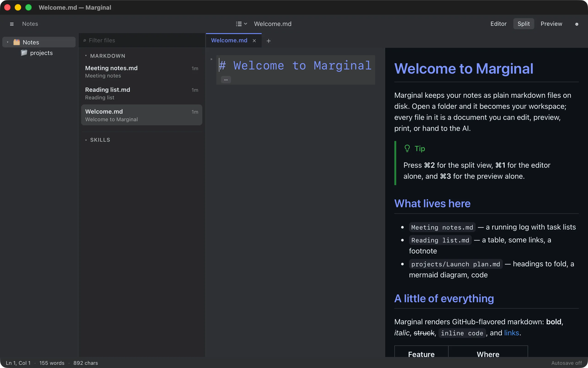This screenshot has height=368, width=588.
Task: Add a new tab with plus button
Action: 269,41
